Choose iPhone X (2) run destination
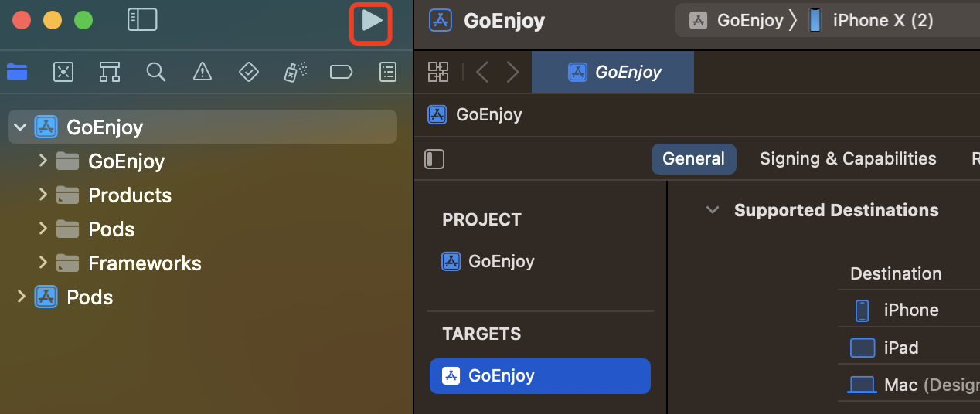The width and height of the screenshot is (980, 414). 881,21
